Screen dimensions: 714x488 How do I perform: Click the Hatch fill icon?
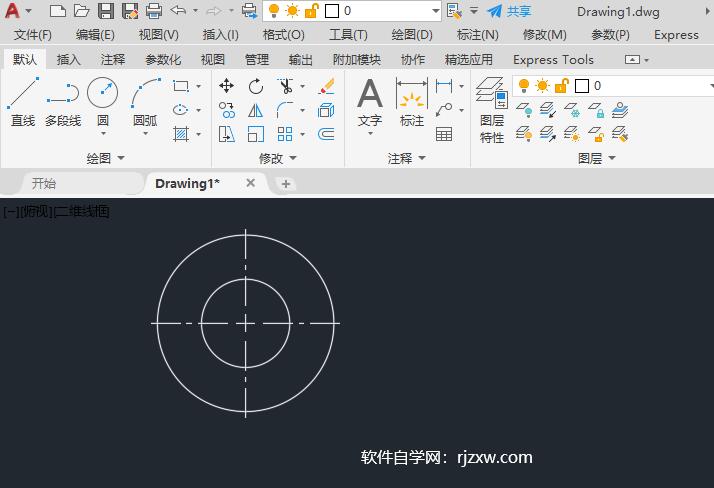[181, 134]
